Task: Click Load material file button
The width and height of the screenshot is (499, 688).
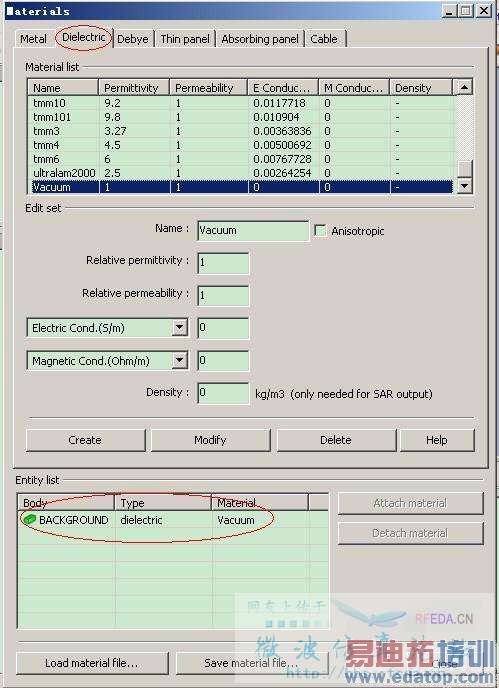Action: click(x=92, y=663)
